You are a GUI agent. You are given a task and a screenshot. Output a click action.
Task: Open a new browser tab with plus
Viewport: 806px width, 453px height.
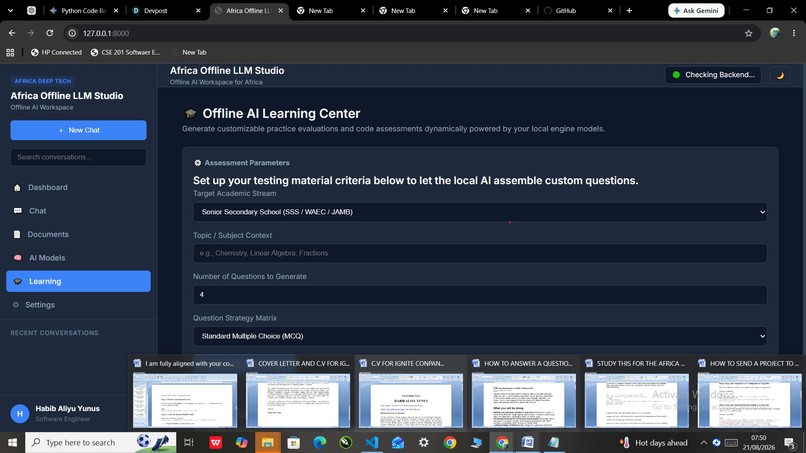[x=629, y=10]
